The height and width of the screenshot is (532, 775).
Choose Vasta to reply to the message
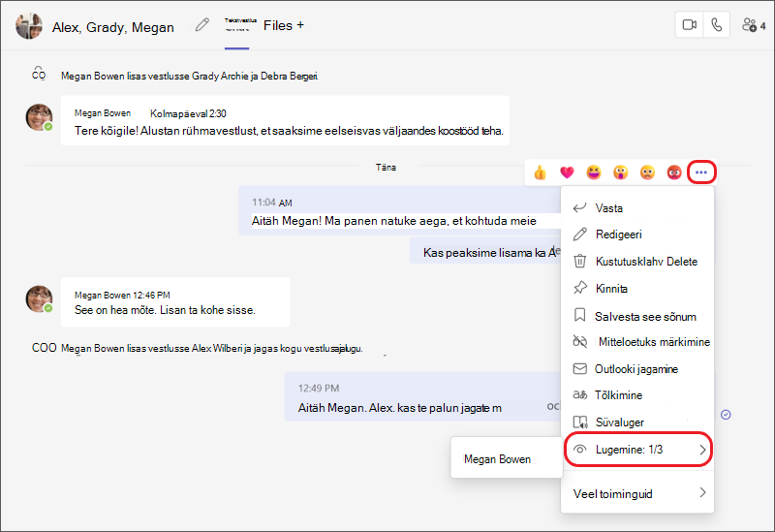click(x=638, y=208)
